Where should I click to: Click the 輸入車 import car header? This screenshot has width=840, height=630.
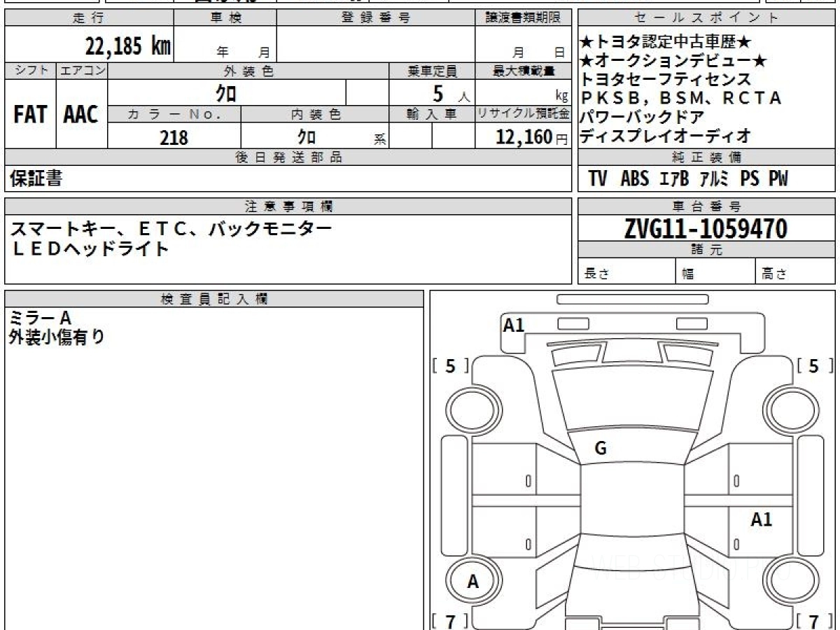tap(432, 115)
